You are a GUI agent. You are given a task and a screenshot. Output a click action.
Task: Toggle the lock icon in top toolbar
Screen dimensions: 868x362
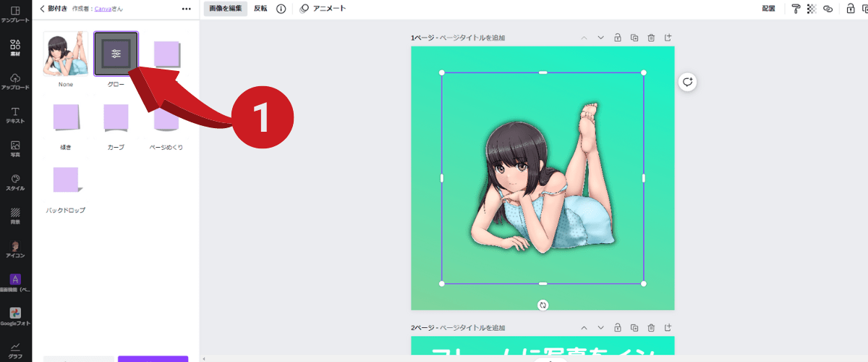[x=851, y=9]
